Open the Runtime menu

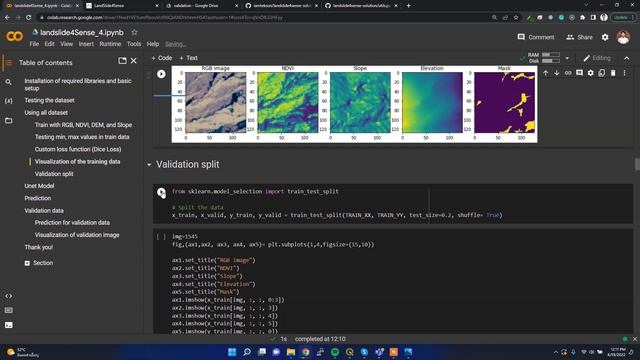pos(110,44)
